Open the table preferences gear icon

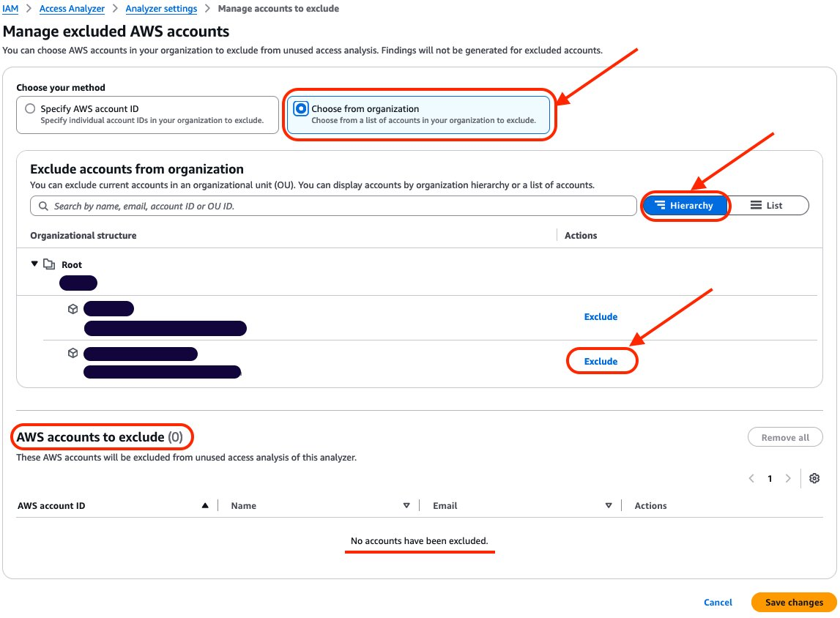click(814, 478)
